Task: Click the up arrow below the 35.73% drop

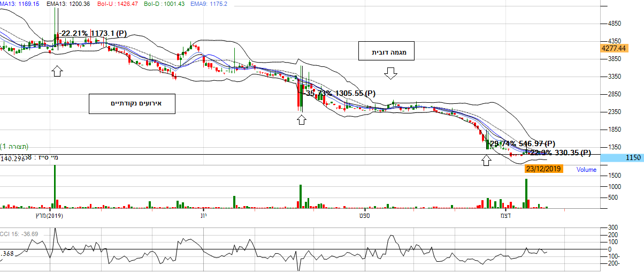Action: [x=301, y=119]
